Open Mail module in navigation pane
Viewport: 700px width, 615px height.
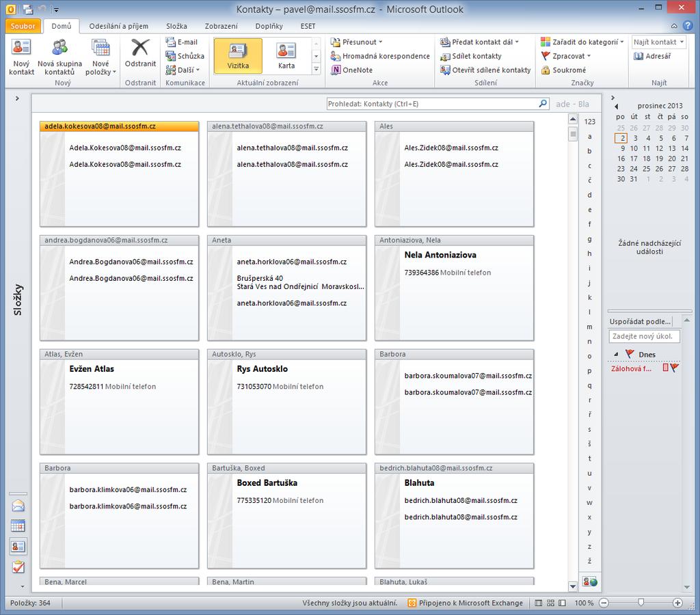[18, 506]
